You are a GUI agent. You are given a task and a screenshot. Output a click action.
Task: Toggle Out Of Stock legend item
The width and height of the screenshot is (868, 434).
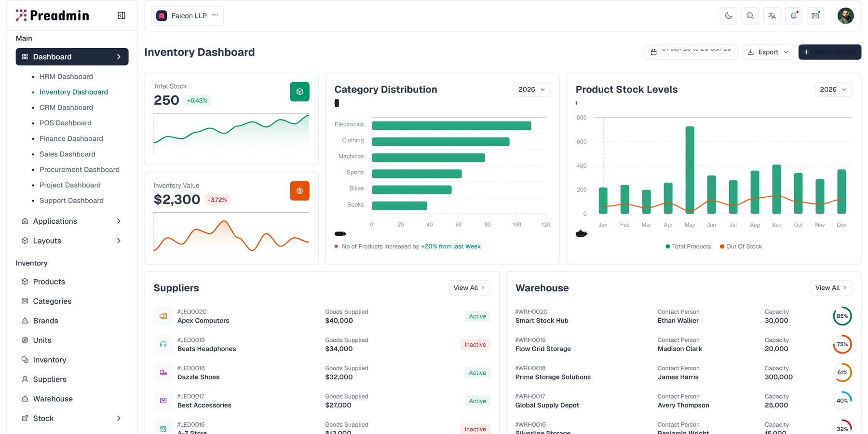[741, 246]
